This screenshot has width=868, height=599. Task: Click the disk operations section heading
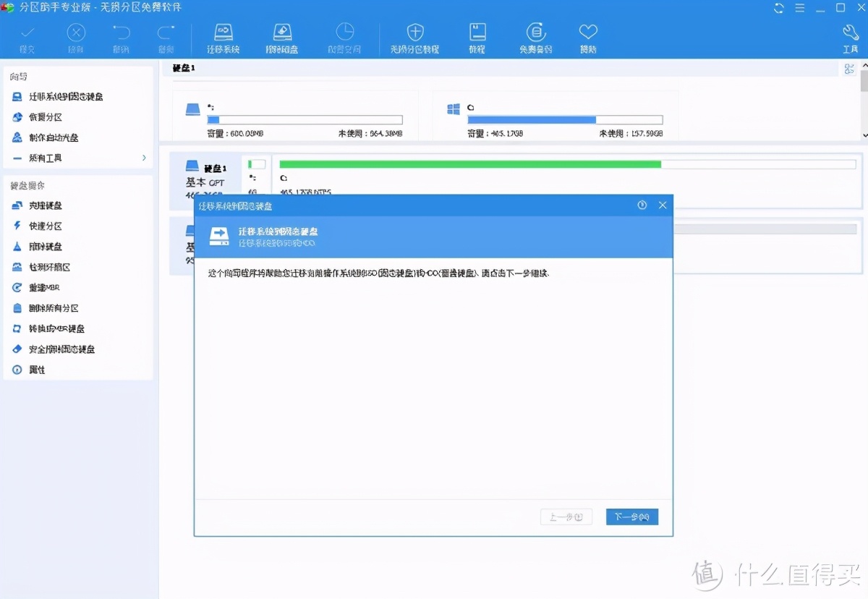click(27, 186)
